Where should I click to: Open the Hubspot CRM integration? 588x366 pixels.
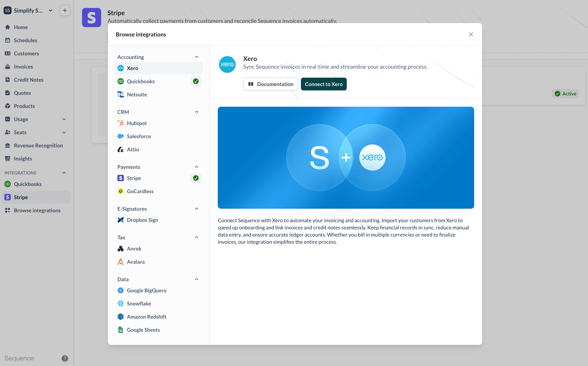[137, 123]
